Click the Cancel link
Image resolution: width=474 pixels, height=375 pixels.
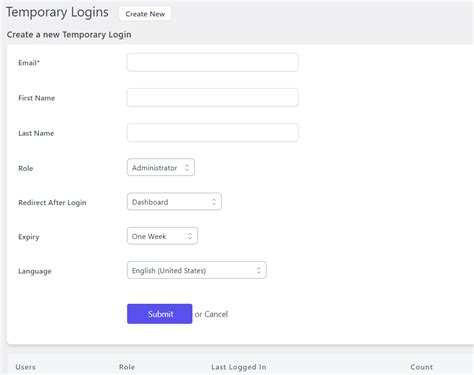tap(216, 314)
